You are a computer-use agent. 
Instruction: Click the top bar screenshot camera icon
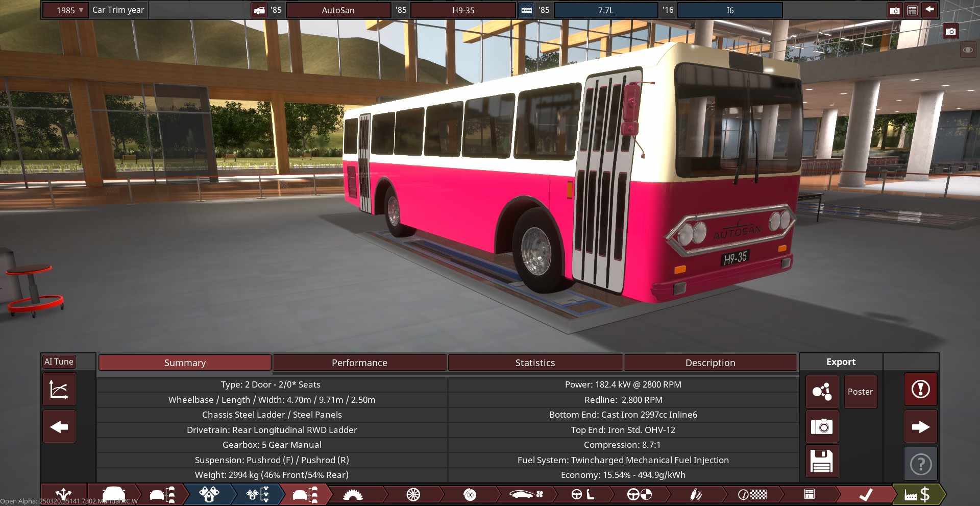click(x=895, y=11)
